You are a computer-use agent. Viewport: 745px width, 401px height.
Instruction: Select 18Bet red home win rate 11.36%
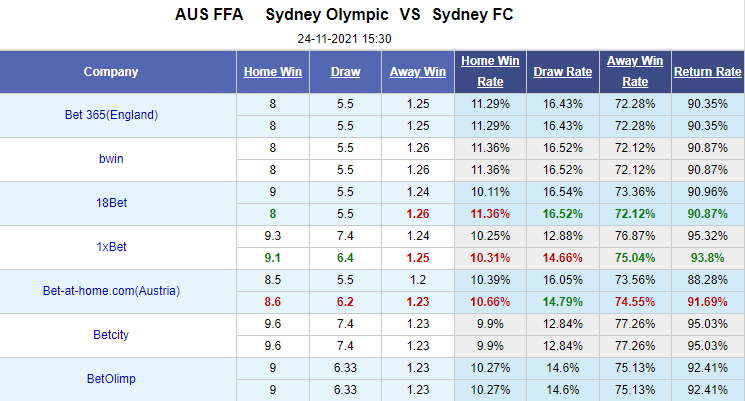tap(490, 214)
